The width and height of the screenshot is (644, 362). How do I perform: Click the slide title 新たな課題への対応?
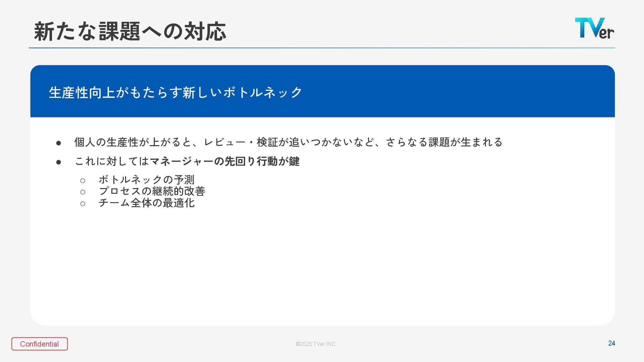click(130, 32)
